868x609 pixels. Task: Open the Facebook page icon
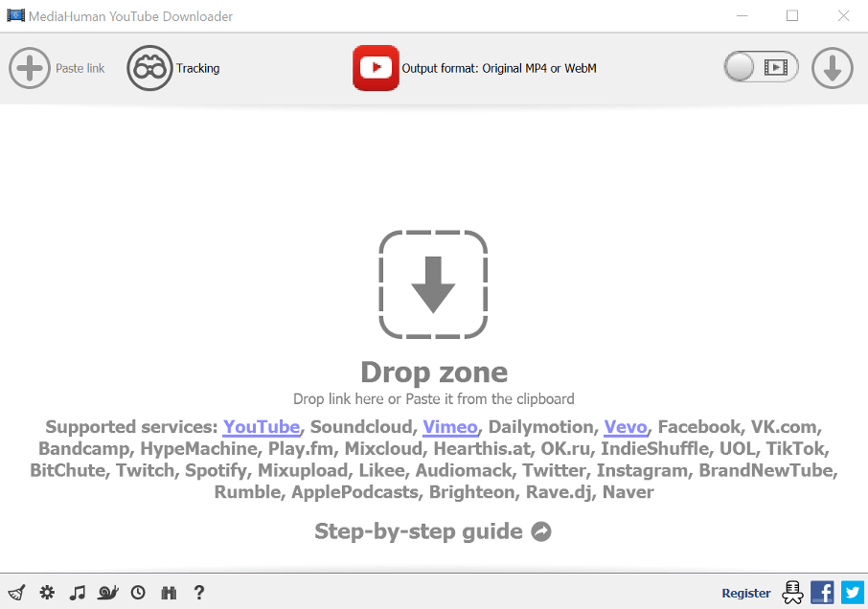point(823,593)
